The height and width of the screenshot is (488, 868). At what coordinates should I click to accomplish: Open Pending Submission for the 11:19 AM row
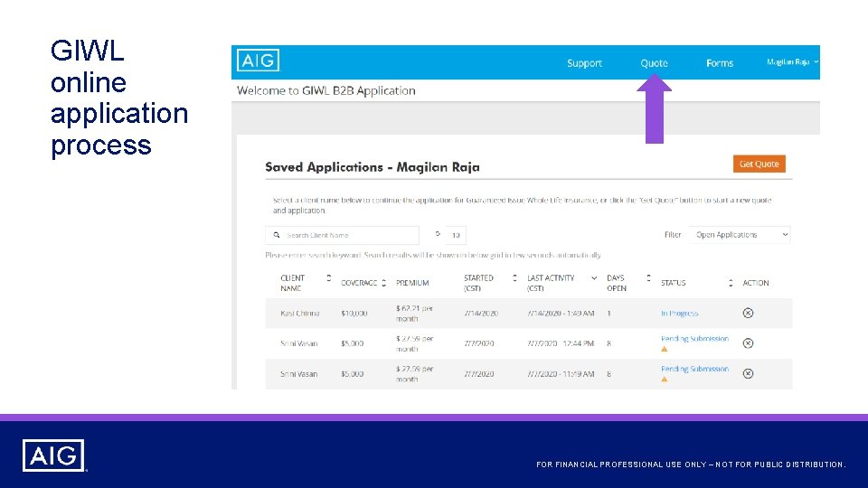pyautogui.click(x=694, y=369)
